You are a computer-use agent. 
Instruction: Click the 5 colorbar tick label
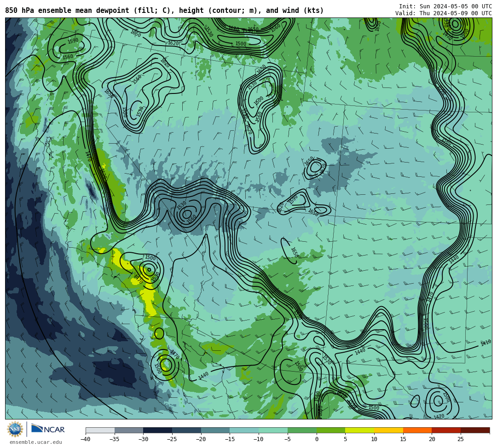coord(346,439)
